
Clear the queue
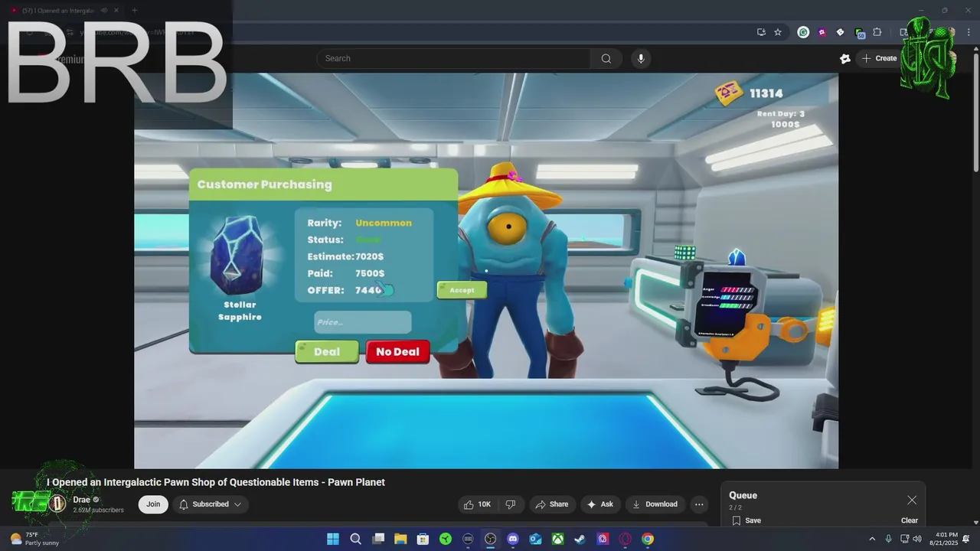click(x=909, y=520)
